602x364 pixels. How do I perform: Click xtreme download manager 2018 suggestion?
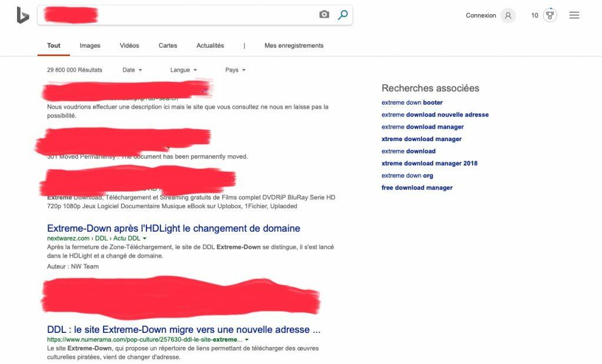tap(429, 163)
